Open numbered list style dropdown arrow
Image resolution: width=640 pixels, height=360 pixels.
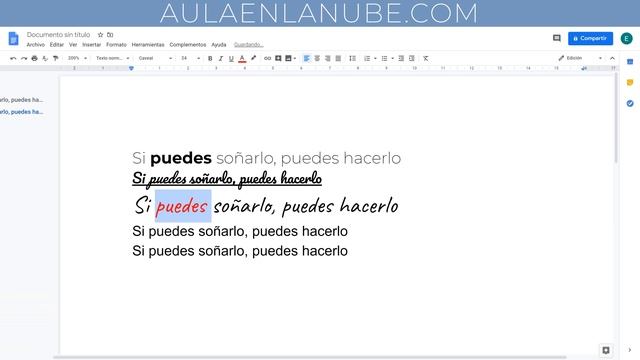(x=375, y=58)
